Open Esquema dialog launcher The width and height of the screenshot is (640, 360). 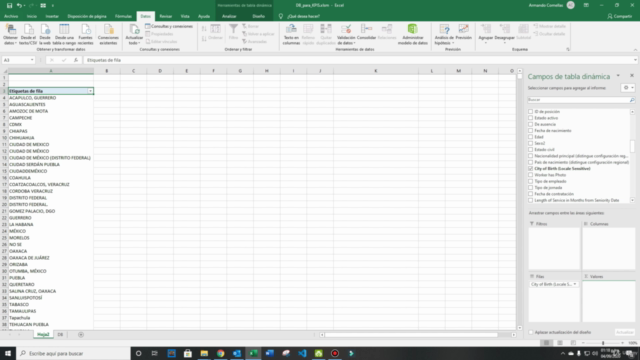[x=568, y=49]
